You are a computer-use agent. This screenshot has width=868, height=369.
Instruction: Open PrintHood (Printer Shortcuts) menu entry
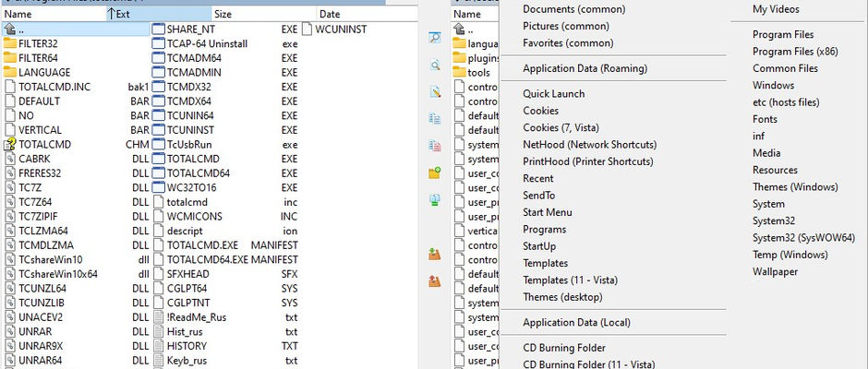click(588, 161)
